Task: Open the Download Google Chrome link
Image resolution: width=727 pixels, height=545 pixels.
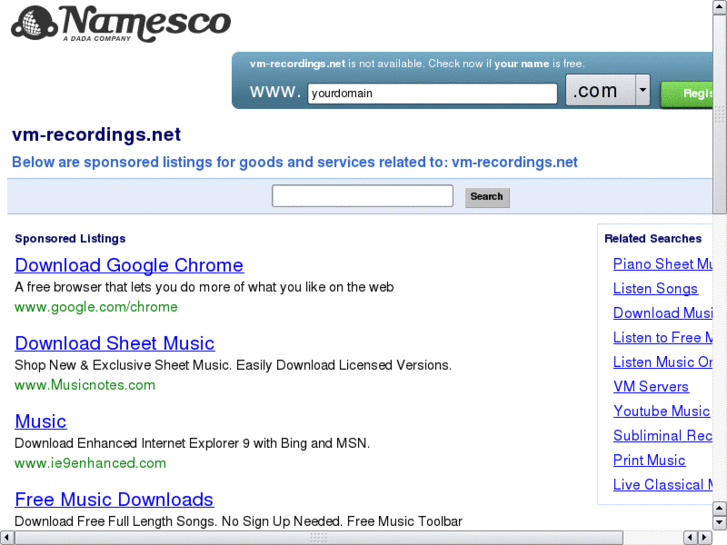Action: 129,265
